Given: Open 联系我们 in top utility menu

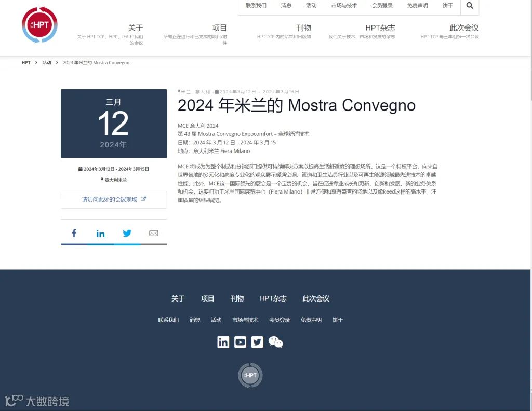Looking at the screenshot, I should pyautogui.click(x=256, y=6).
